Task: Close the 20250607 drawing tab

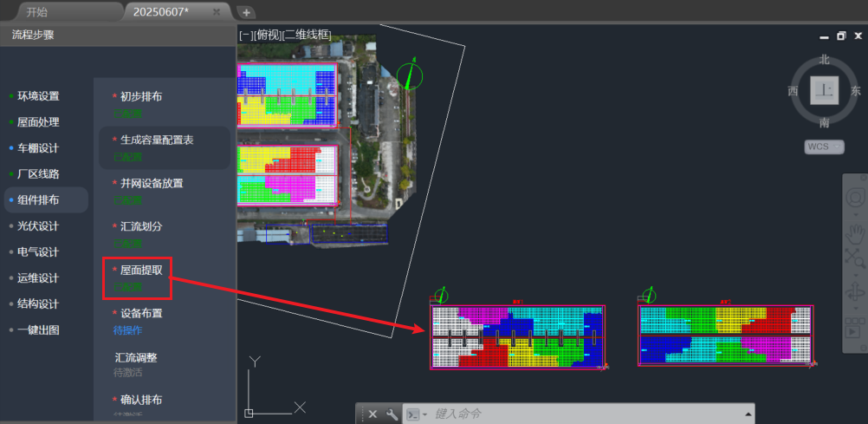Action: pyautogui.click(x=217, y=12)
